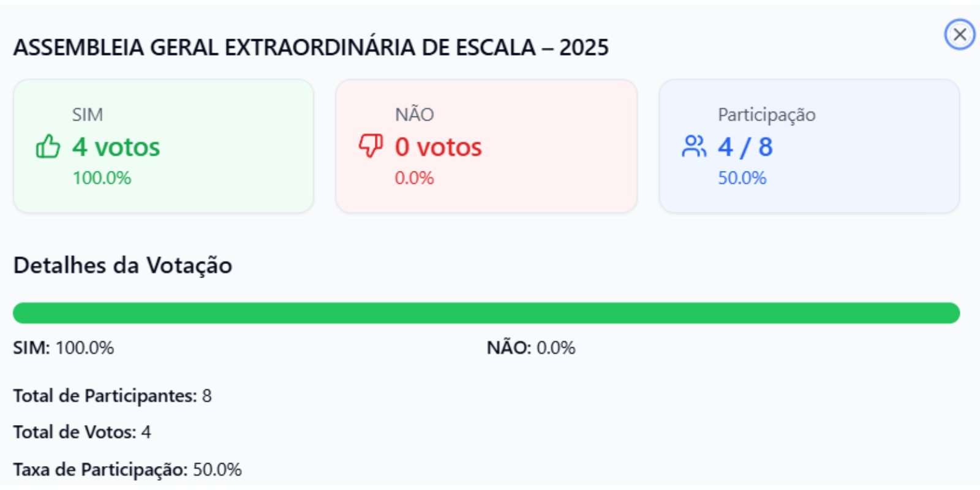Click the blue participants people icon

pyautogui.click(x=693, y=146)
